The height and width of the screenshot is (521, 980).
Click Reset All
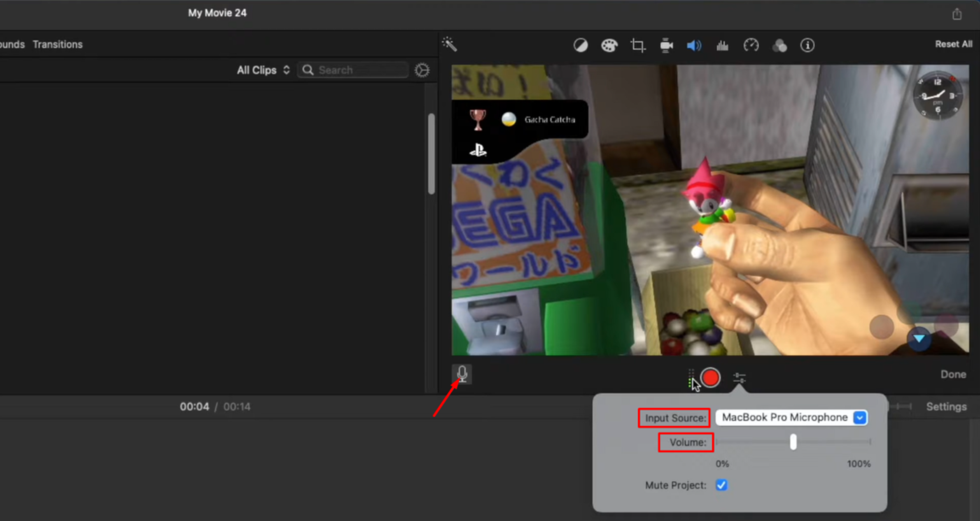(x=954, y=44)
